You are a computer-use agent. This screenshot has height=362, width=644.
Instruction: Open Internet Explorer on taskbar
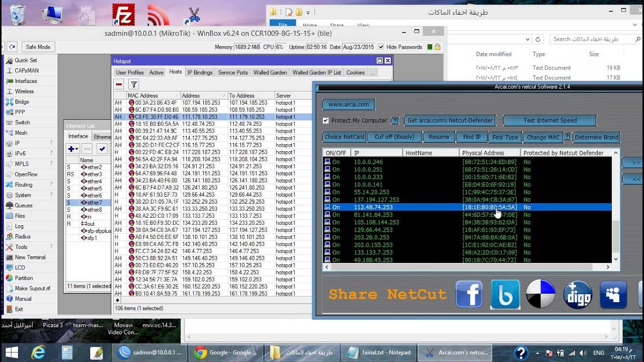point(38,352)
